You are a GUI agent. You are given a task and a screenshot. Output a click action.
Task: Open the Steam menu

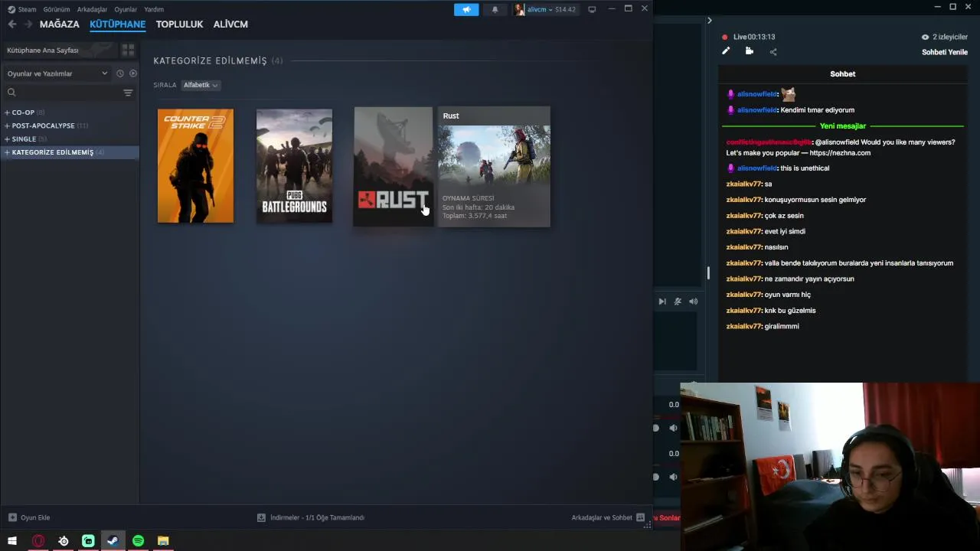22,9
